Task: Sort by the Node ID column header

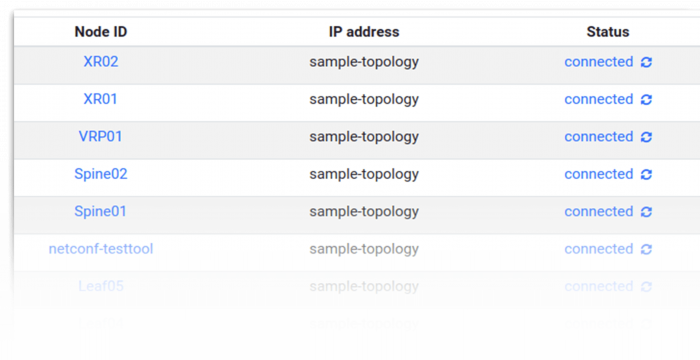Action: click(x=101, y=32)
